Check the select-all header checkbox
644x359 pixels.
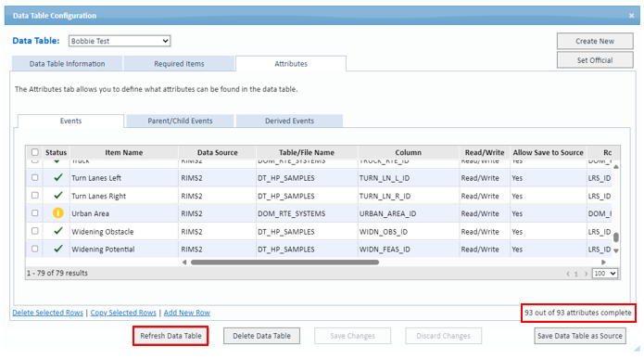click(35, 152)
